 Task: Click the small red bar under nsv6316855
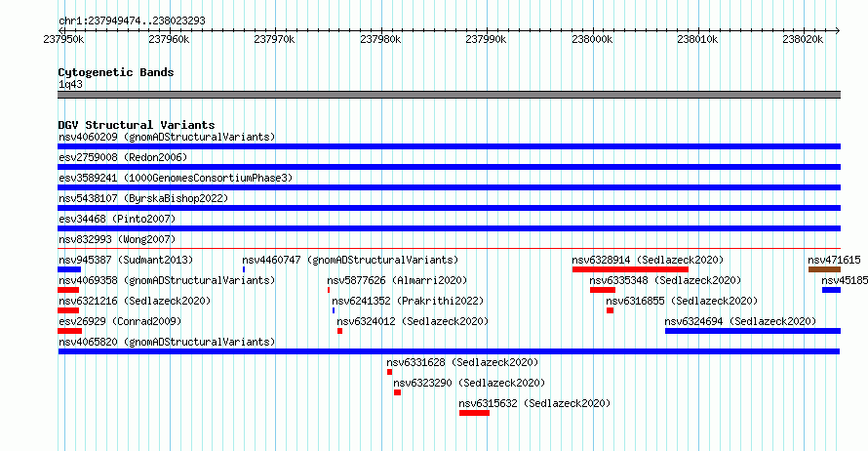coord(610,310)
